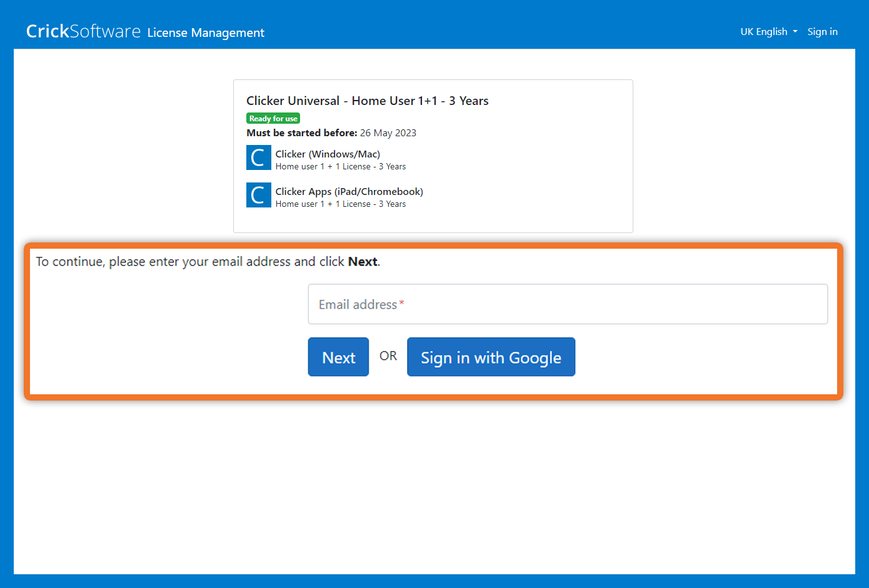Click the email instruction text line
869x588 pixels.
point(208,261)
